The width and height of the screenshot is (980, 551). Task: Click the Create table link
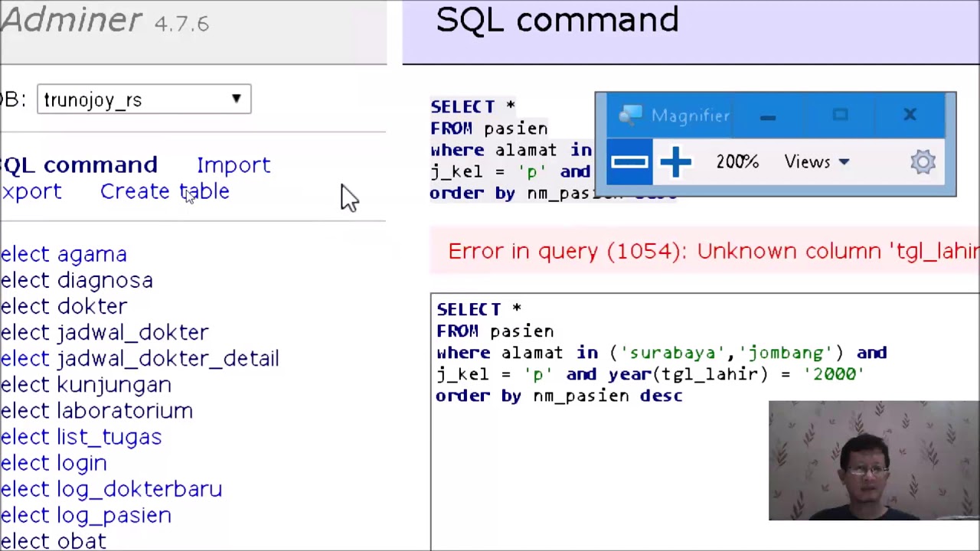(165, 191)
